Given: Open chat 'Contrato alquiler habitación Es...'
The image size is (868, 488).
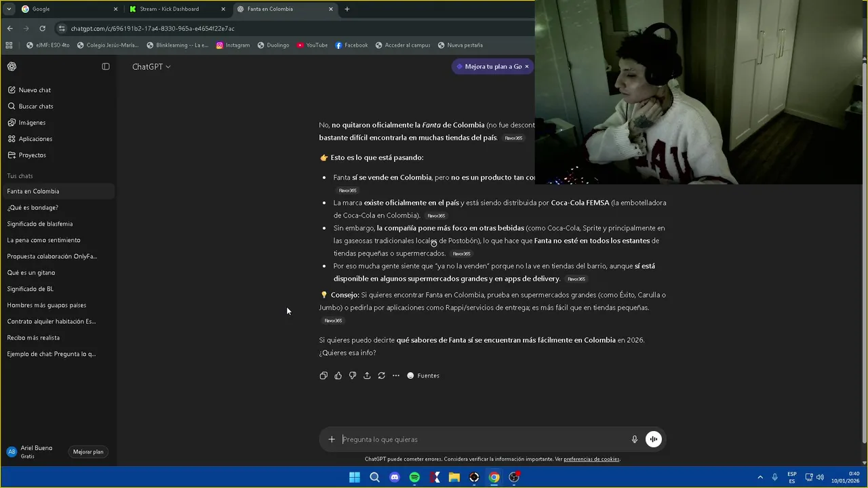Looking at the screenshot, I should point(58,321).
